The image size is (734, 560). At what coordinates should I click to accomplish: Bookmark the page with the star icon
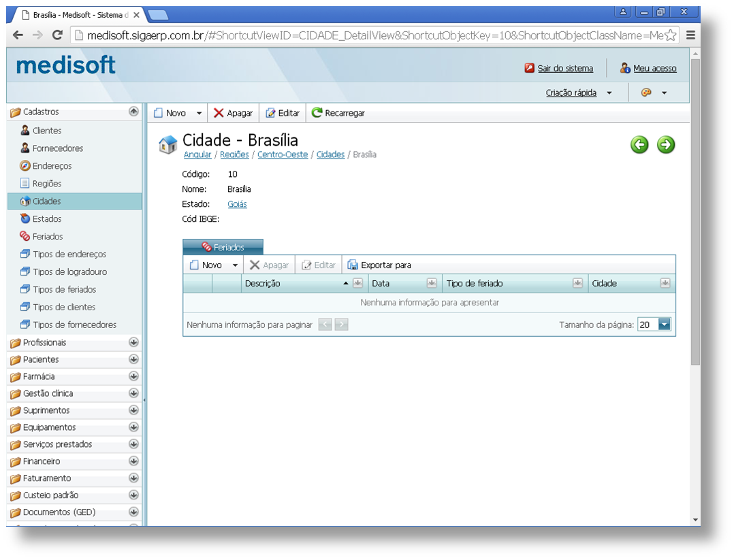pos(670,35)
